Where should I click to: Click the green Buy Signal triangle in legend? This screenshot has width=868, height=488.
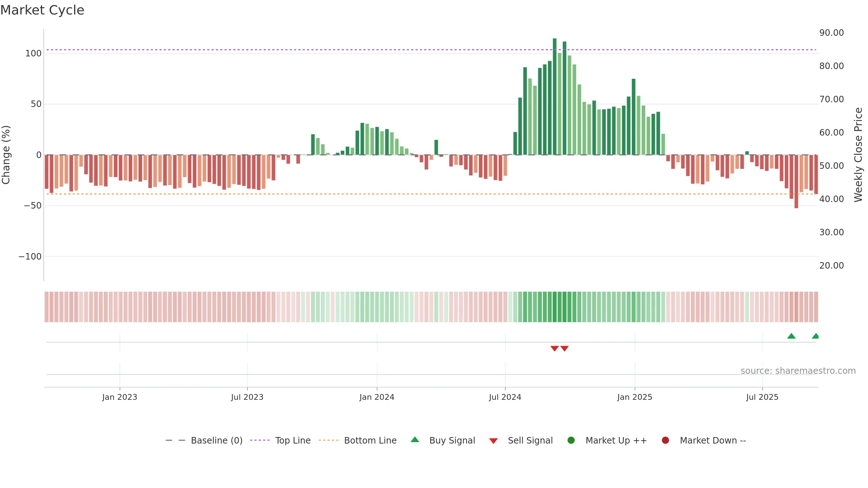point(415,440)
